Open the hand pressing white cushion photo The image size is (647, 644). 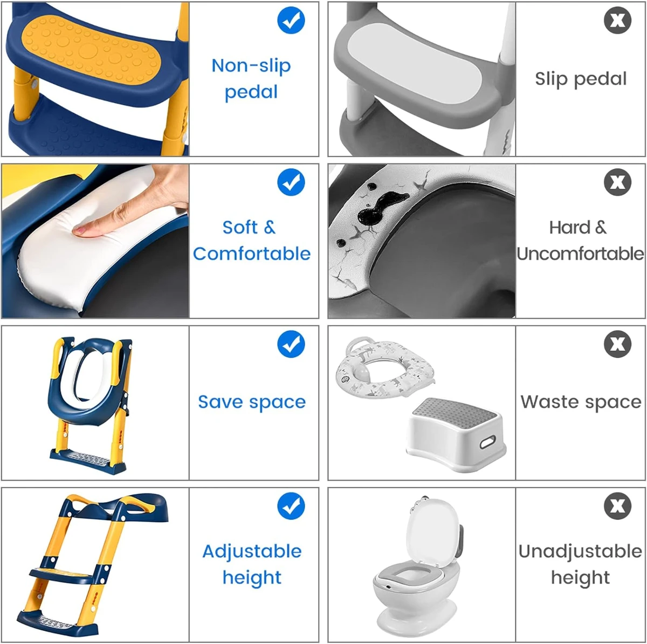click(95, 241)
